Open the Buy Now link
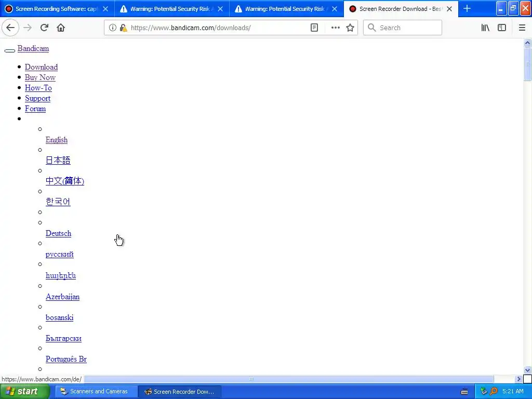Image resolution: width=532 pixels, height=399 pixels. pos(40,77)
